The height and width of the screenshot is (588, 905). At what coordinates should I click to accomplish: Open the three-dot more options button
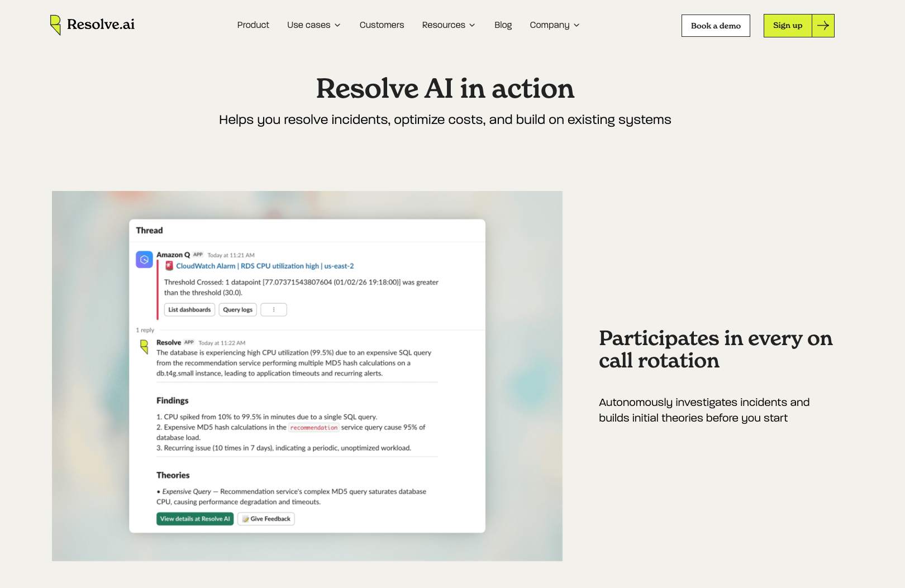coord(274,310)
